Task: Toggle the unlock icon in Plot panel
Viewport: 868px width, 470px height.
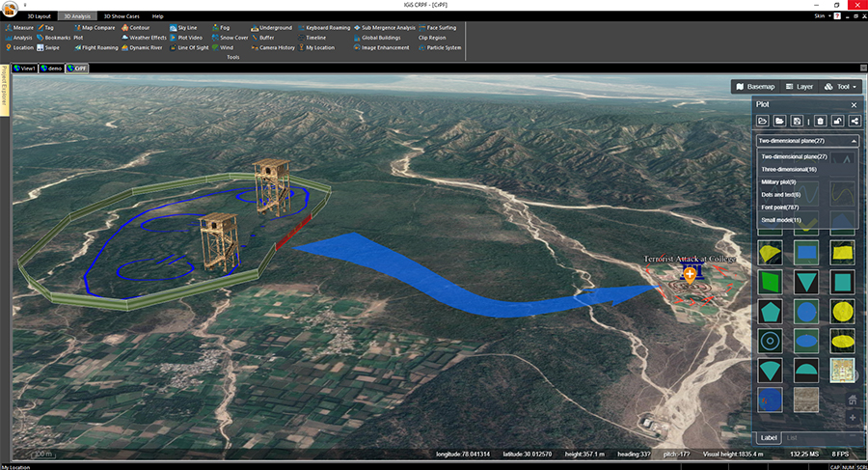Action: point(837,121)
